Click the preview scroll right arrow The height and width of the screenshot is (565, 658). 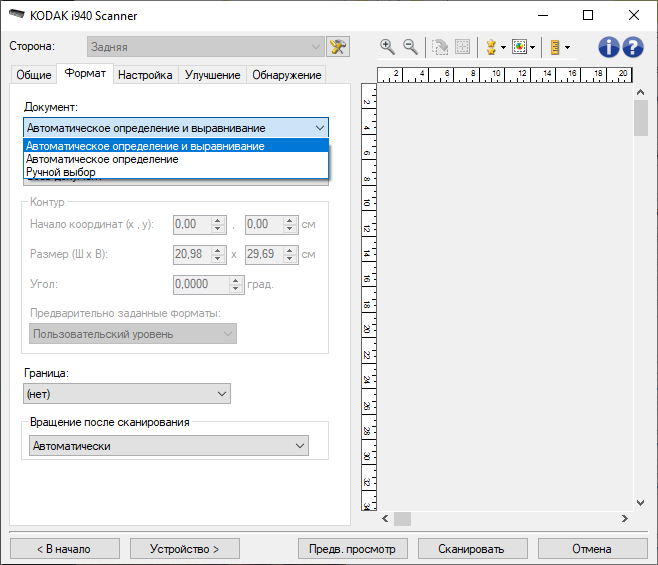(x=625, y=519)
